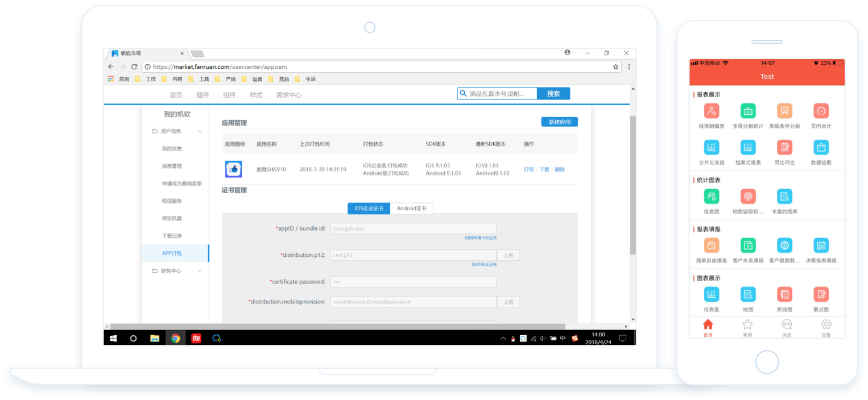The width and height of the screenshot is (868, 400).
Task: Click the 数据分析V10 app thumbnail icon
Action: click(x=233, y=169)
